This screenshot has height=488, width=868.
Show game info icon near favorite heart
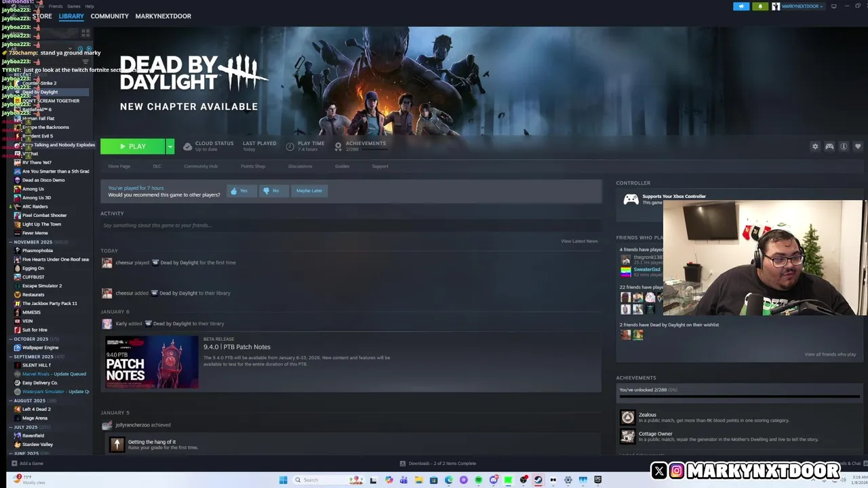pyautogui.click(x=844, y=146)
